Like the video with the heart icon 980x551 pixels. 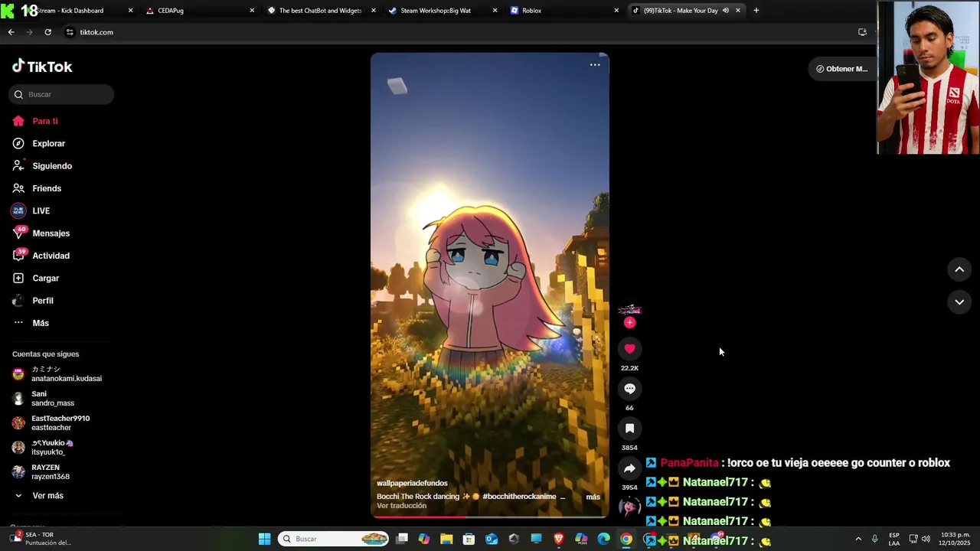coord(629,349)
